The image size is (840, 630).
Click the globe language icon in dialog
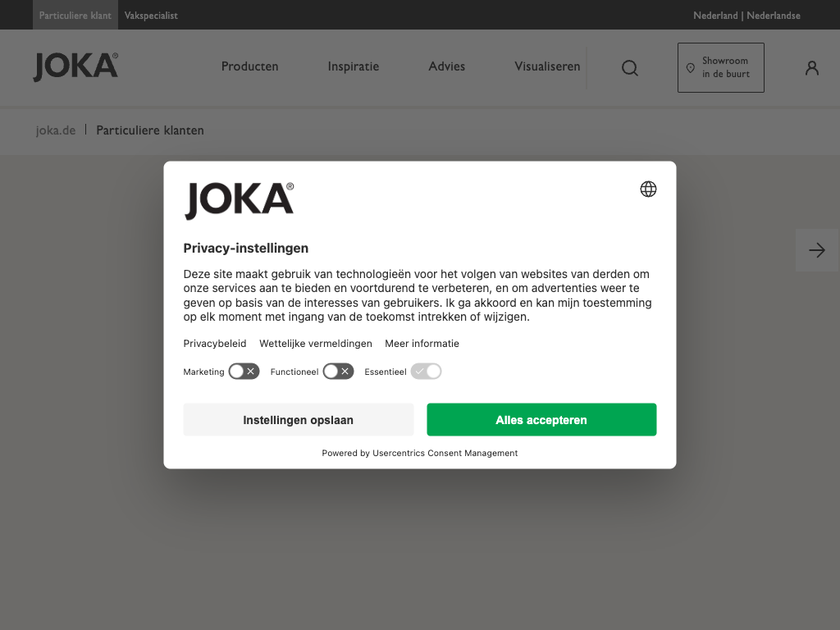(648, 189)
